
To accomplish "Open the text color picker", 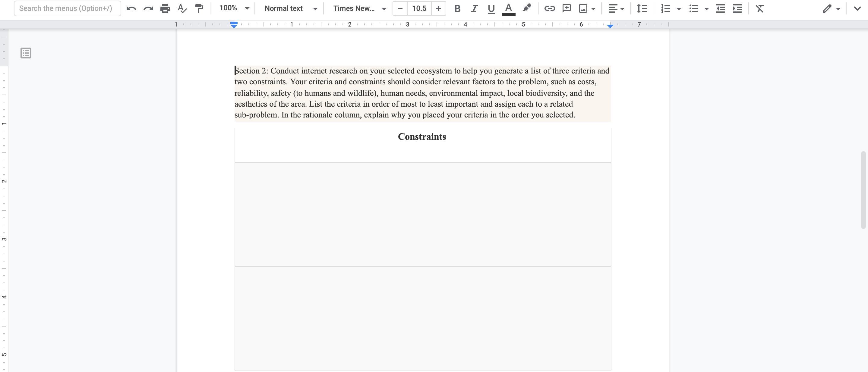I will (508, 8).
